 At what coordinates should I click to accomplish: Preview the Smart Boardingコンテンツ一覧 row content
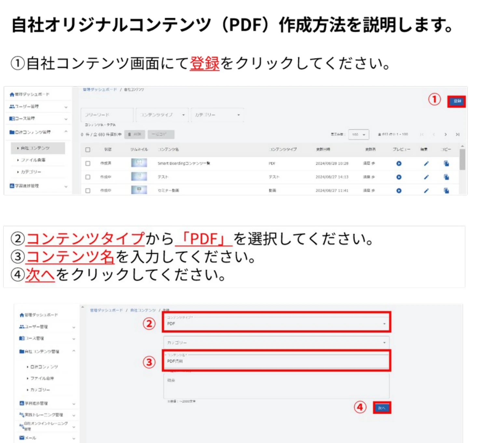pos(399,164)
